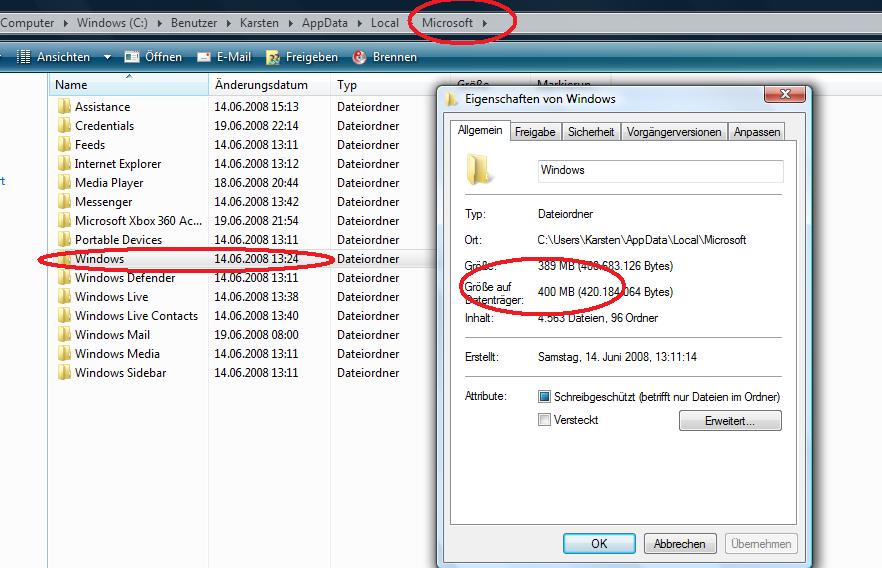Expand breadcrumb arrow after Microsoft
882x568 pixels.
[x=485, y=23]
